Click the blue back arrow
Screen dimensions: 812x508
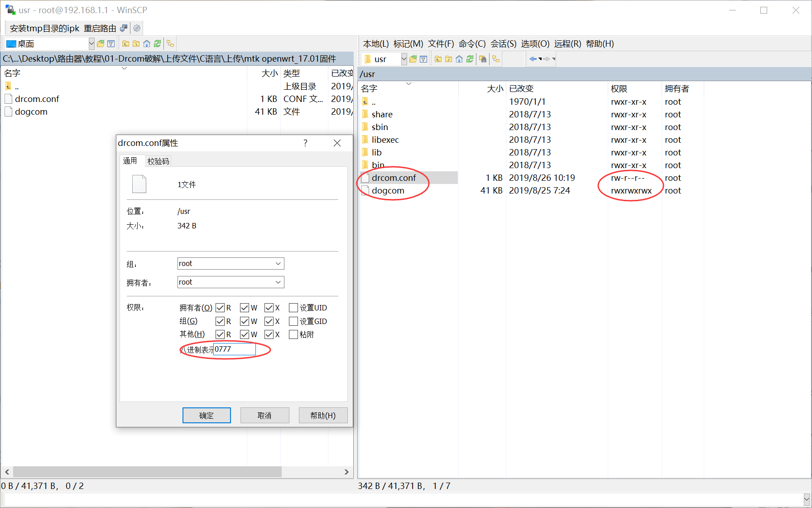533,59
